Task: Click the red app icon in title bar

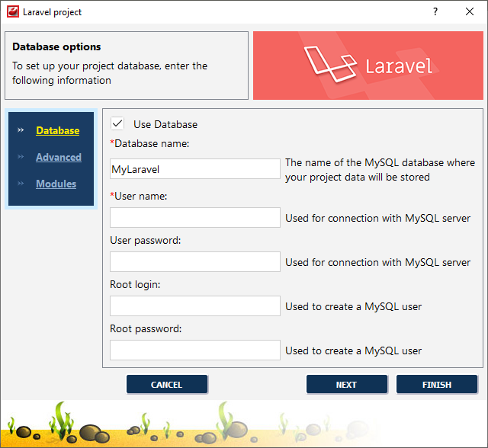Action: coord(13,12)
